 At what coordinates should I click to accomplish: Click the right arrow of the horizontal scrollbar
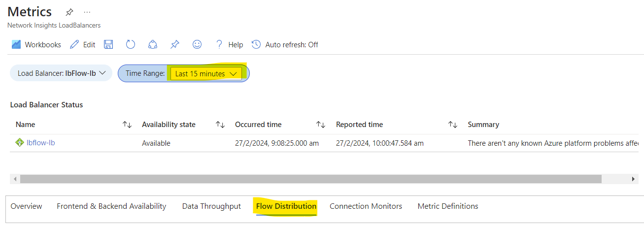(634, 179)
